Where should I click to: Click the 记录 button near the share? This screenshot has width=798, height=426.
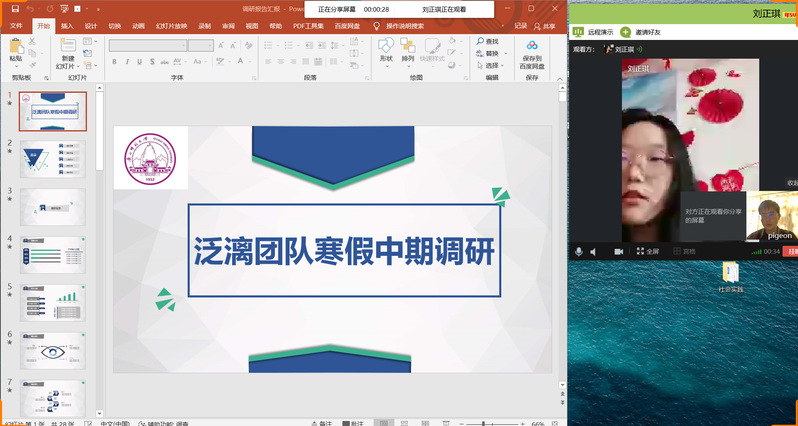(x=521, y=26)
